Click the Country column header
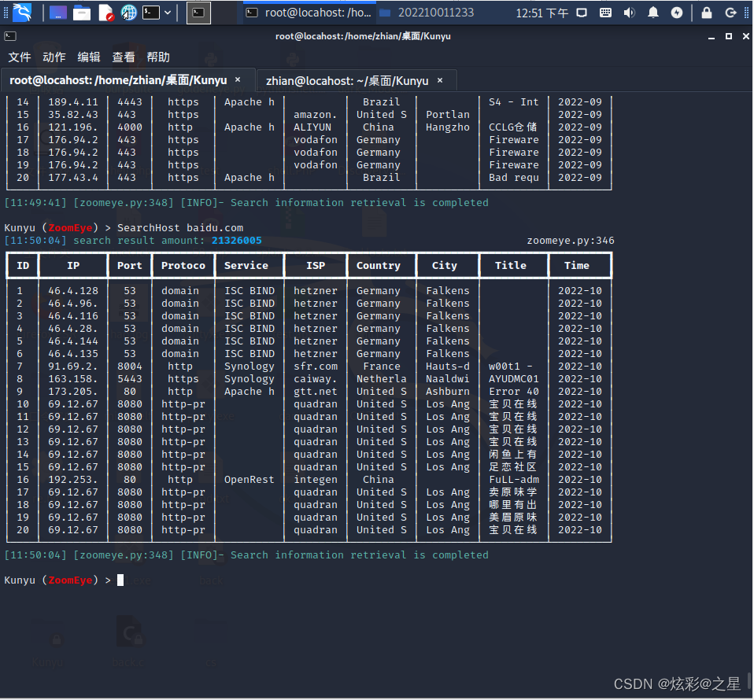The width and height of the screenshot is (754, 700). (379, 265)
